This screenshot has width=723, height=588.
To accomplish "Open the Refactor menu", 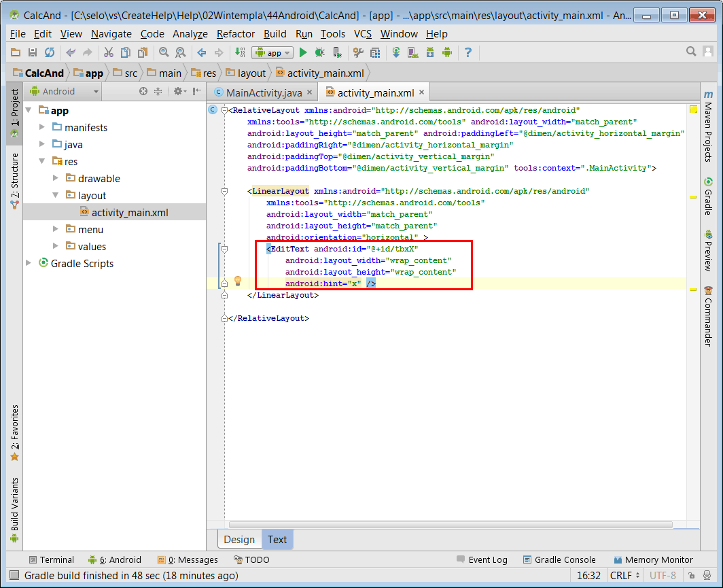I will (236, 34).
